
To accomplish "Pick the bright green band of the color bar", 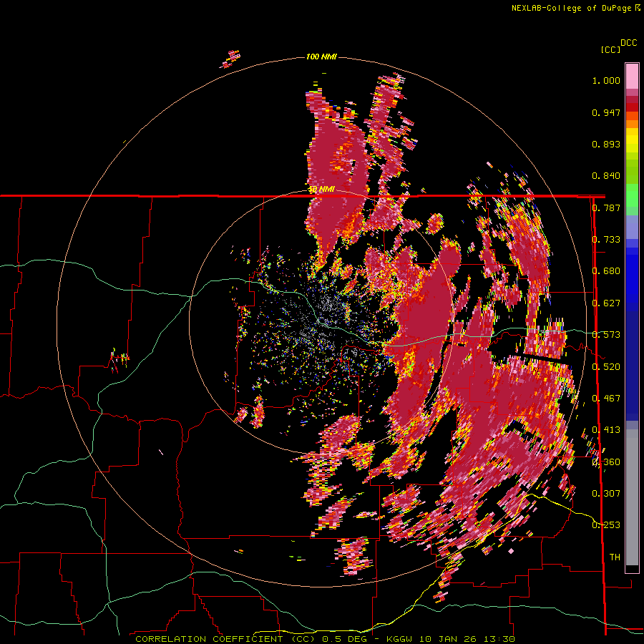I will pos(632,195).
